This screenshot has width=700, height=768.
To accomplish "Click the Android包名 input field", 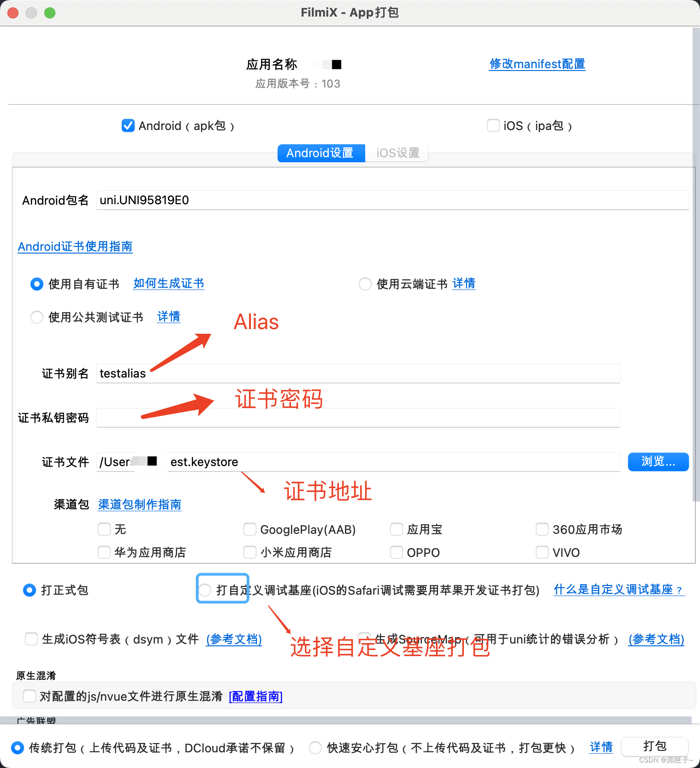I will [x=392, y=200].
